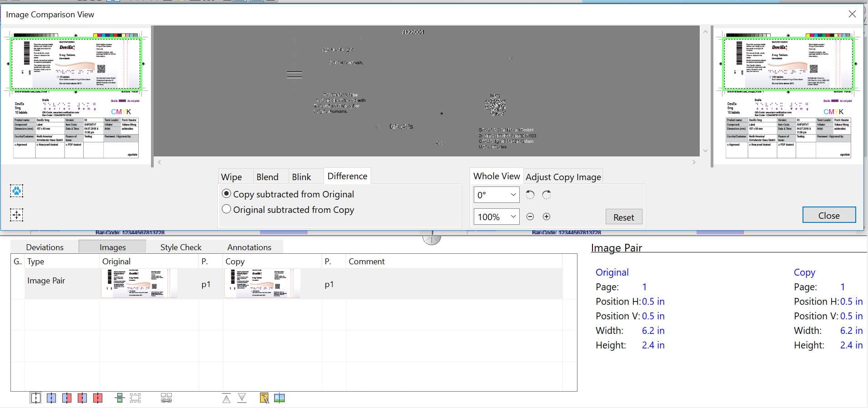Zoom out with the minus icon
This screenshot has width=868, height=408.
tap(530, 217)
